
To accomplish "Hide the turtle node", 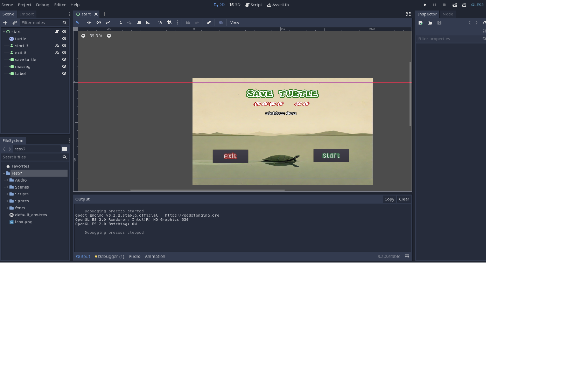I will 64,39.
